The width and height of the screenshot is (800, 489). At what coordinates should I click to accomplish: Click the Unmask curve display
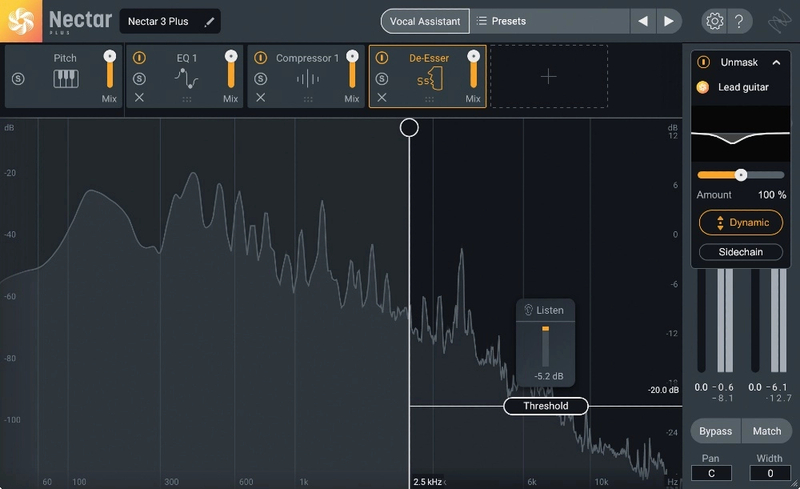point(740,134)
